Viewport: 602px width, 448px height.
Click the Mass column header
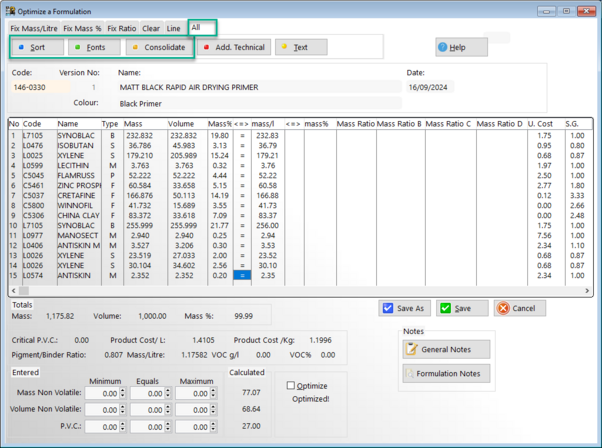tap(145, 124)
